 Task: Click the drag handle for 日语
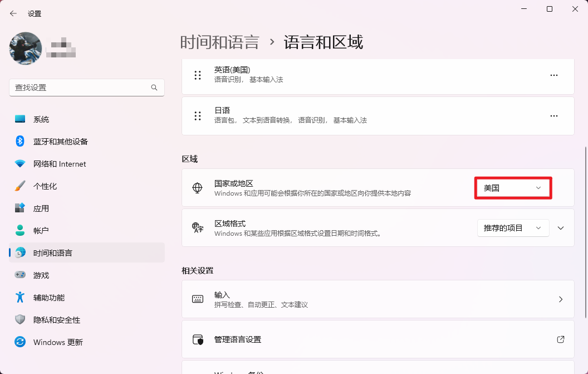tap(198, 116)
